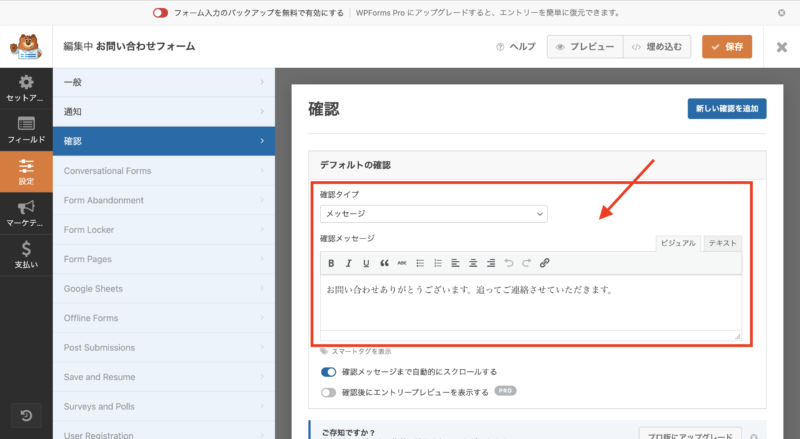Open the Form Pages settings
The width and height of the screenshot is (800, 439).
[x=164, y=259]
